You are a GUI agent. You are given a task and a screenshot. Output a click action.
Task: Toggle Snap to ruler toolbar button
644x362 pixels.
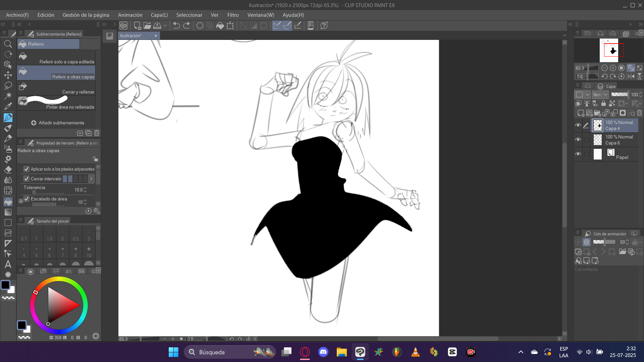coord(277,25)
